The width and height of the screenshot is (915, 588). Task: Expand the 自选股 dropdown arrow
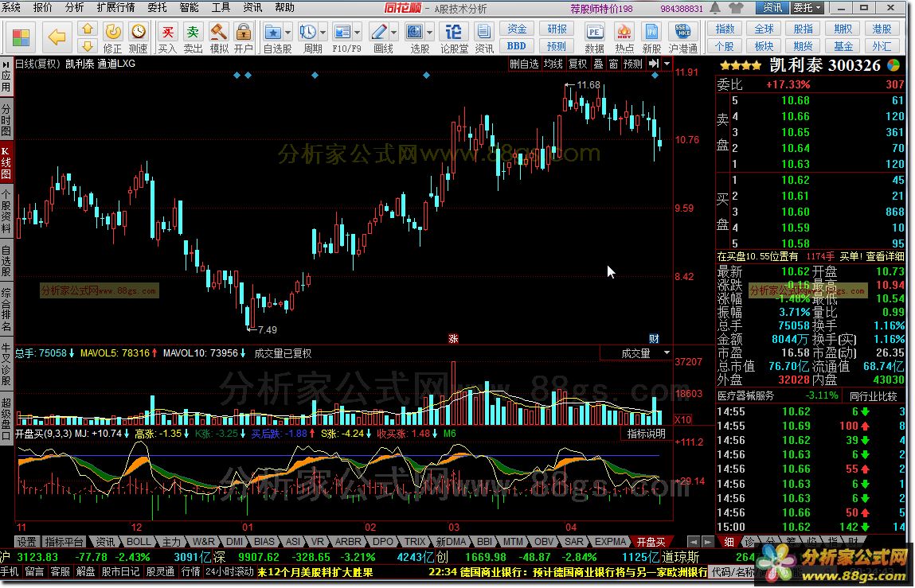[x=287, y=32]
